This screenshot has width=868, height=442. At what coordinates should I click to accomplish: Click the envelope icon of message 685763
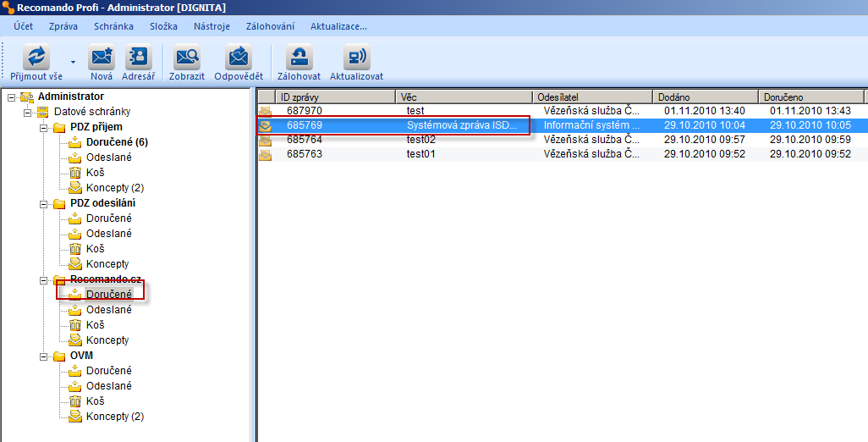[266, 155]
